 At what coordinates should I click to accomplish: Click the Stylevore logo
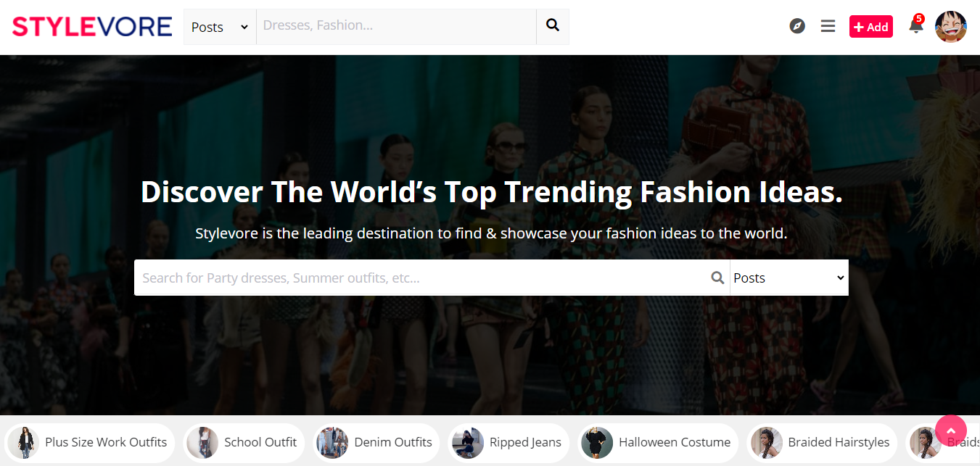tap(92, 27)
